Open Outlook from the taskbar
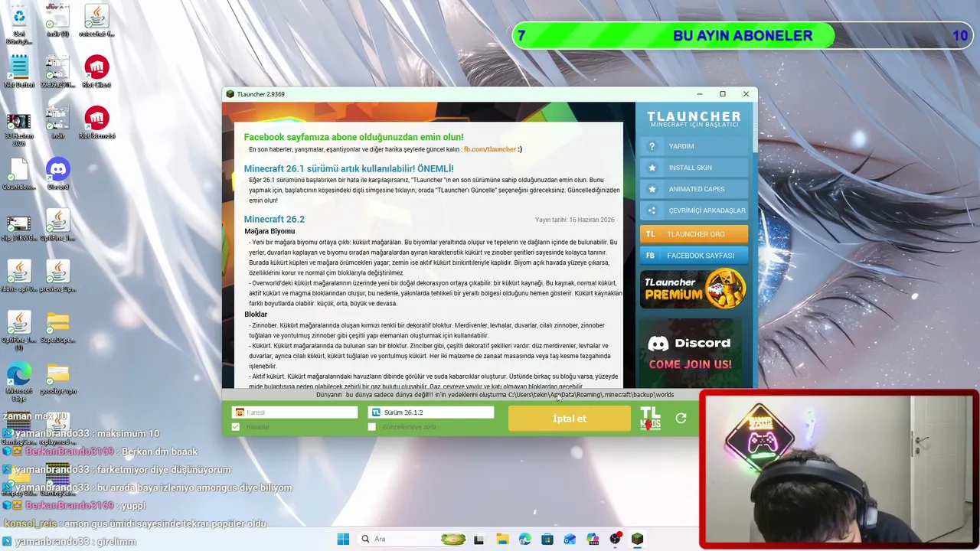The image size is (980, 551). (570, 539)
